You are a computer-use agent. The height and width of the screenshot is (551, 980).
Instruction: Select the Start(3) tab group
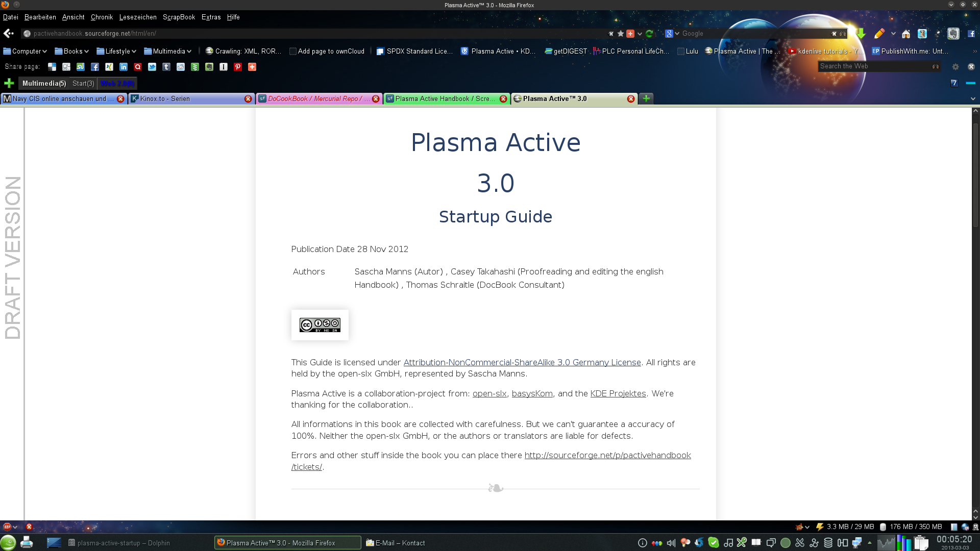coord(83,83)
